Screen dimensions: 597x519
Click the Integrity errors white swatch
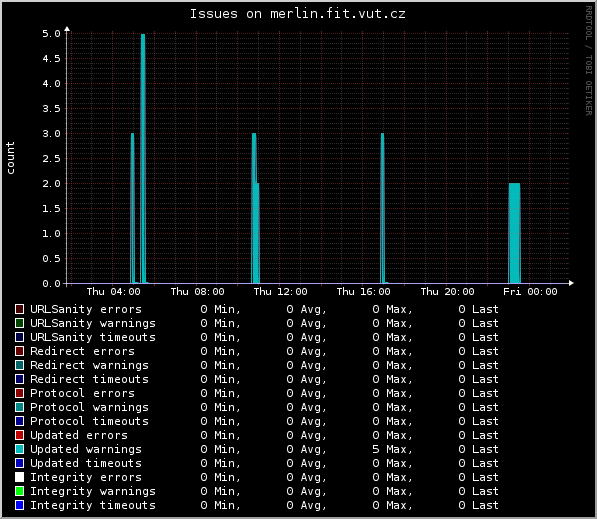click(19, 477)
